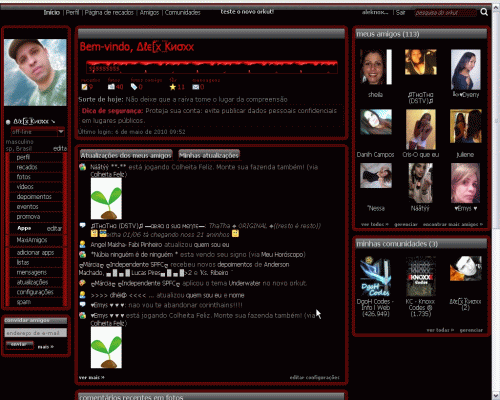Click mais link under invite friends
The height and width of the screenshot is (400, 500).
[x=45, y=347]
